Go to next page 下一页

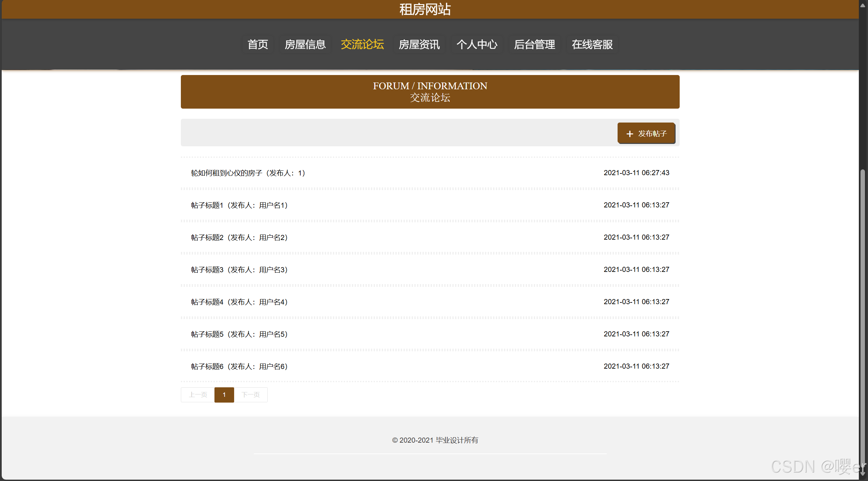250,395
